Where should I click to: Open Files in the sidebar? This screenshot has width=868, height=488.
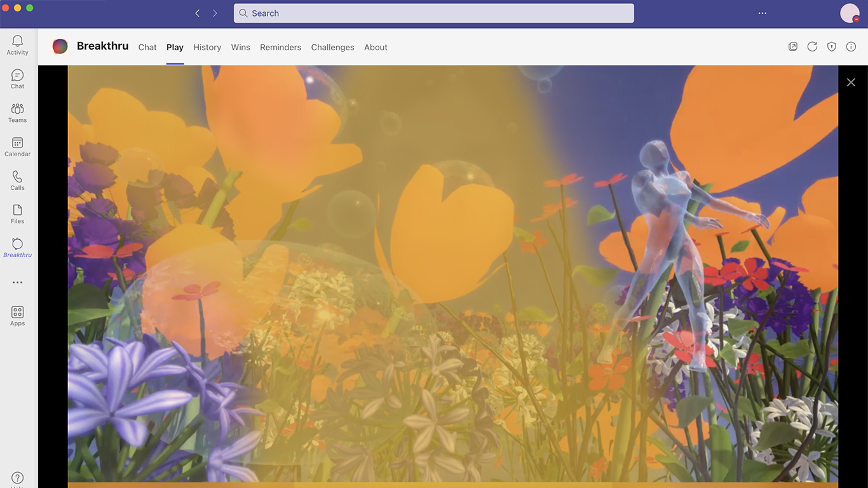[18, 214]
